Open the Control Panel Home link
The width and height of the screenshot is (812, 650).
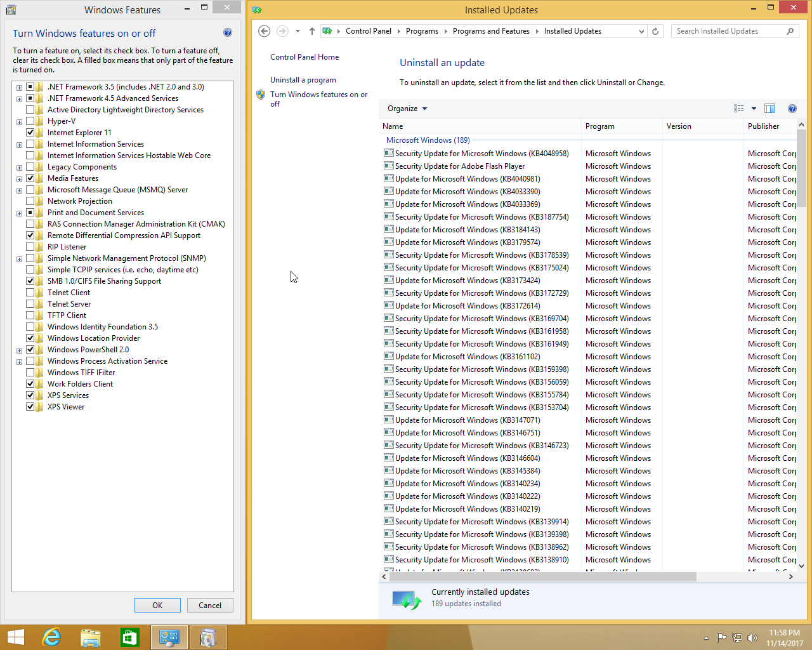pos(304,57)
